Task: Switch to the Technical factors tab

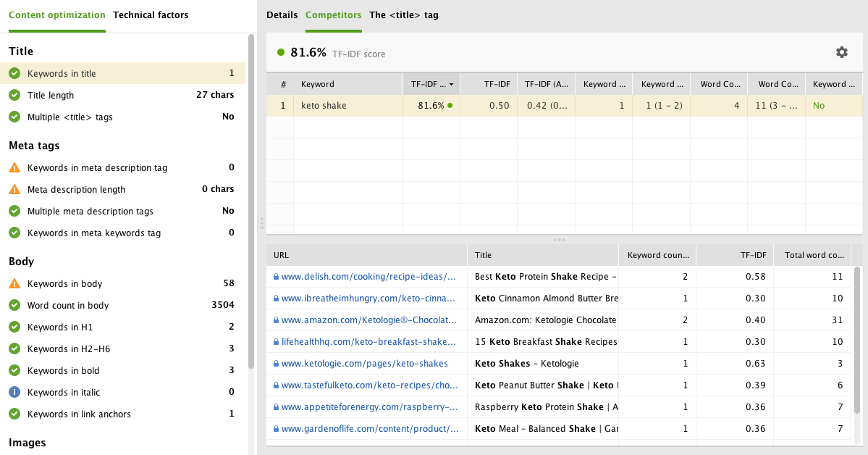Action: coord(151,14)
